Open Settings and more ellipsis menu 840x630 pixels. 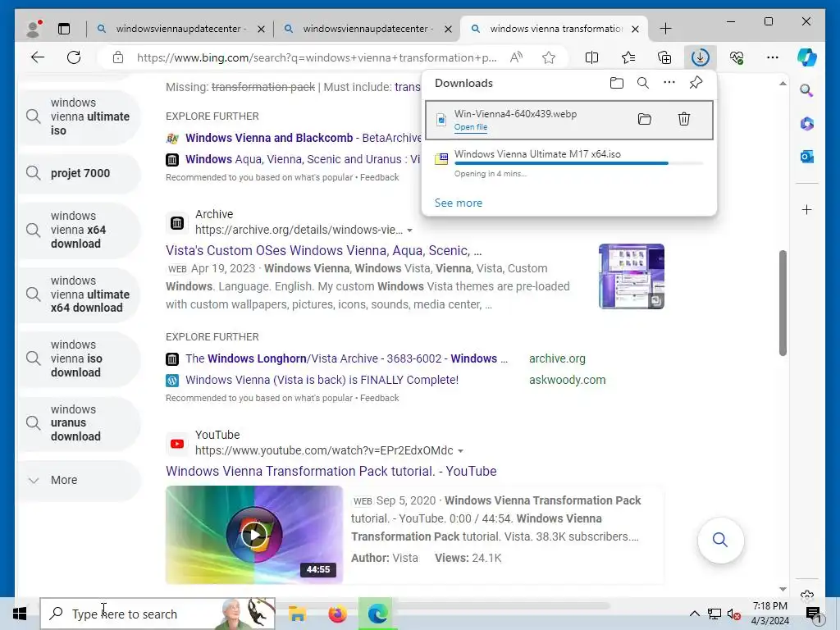click(x=772, y=57)
